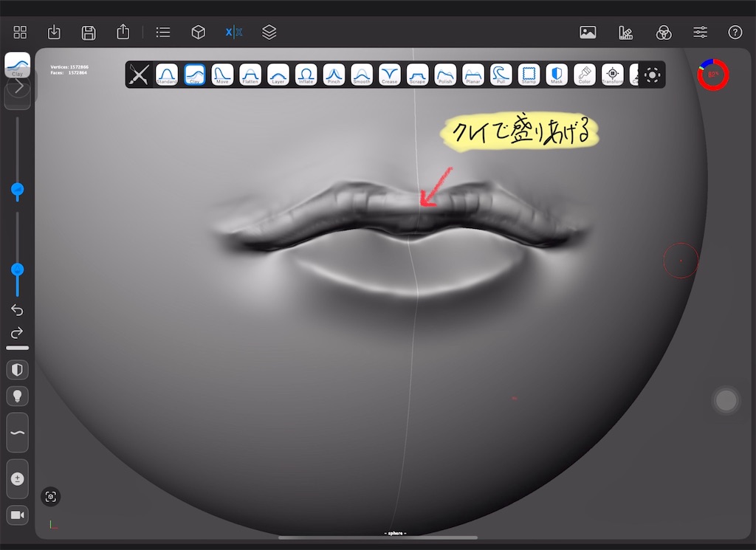Image resolution: width=756 pixels, height=550 pixels.
Task: Expand the left panel chevron arrow
Action: pyautogui.click(x=18, y=87)
